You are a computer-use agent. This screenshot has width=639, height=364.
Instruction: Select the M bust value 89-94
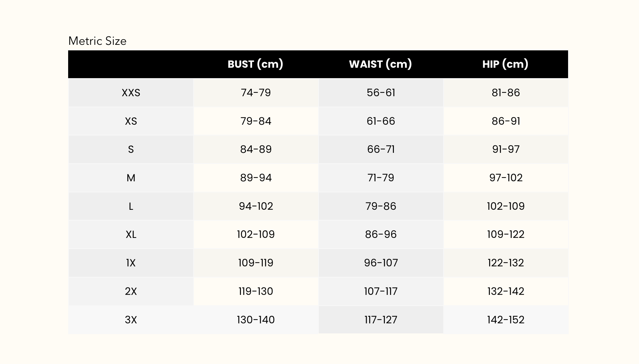[256, 178]
